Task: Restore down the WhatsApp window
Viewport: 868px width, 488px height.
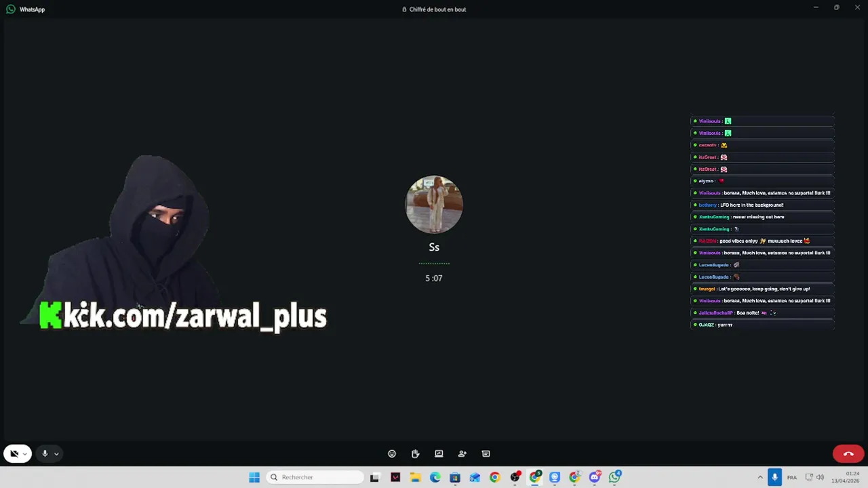Action: [x=836, y=7]
